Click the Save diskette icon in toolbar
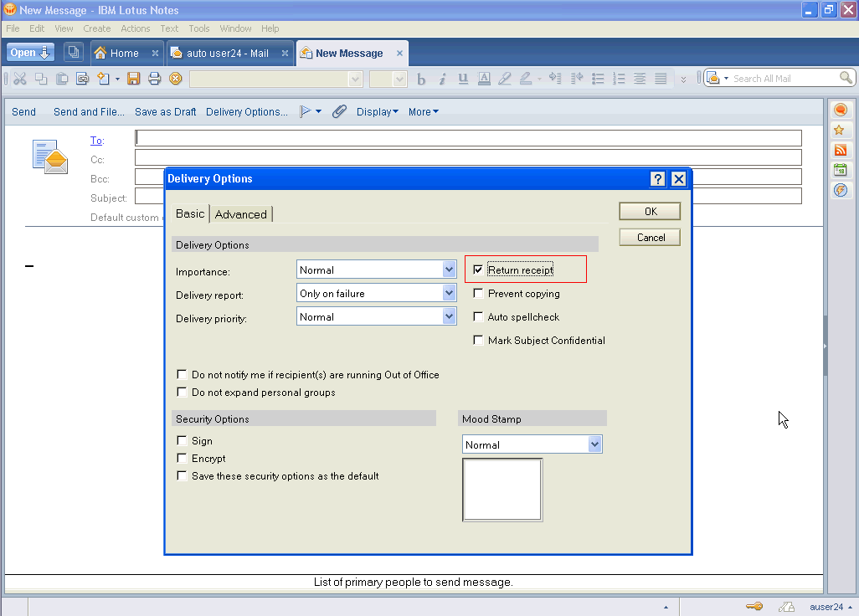Image resolution: width=859 pixels, height=616 pixels. pos(133,79)
